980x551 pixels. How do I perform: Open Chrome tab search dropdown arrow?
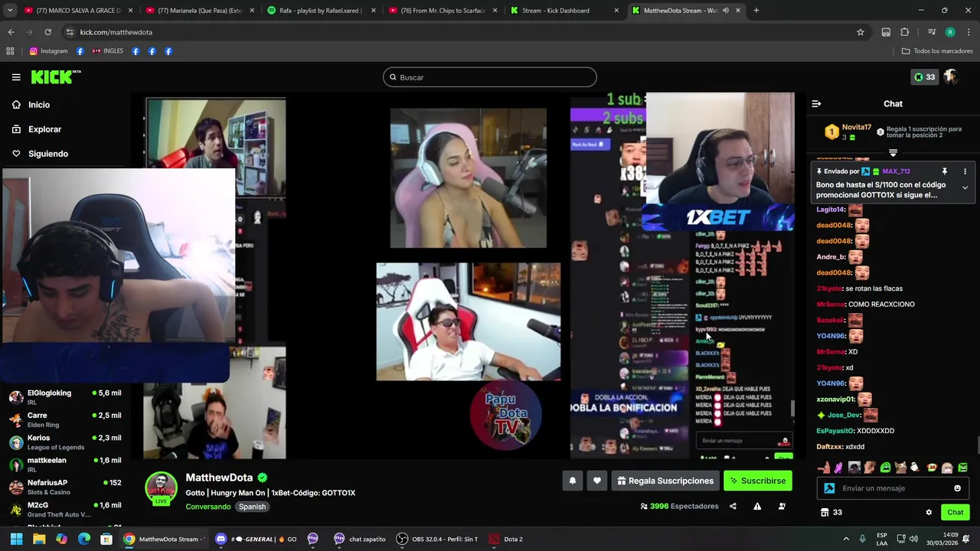(9, 11)
